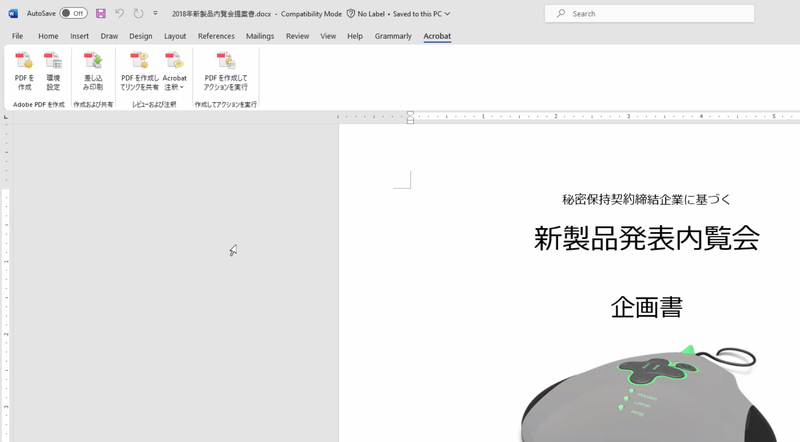The image size is (800, 442).
Task: Click PDFを作成してアクションを実行 icon
Action: click(226, 71)
